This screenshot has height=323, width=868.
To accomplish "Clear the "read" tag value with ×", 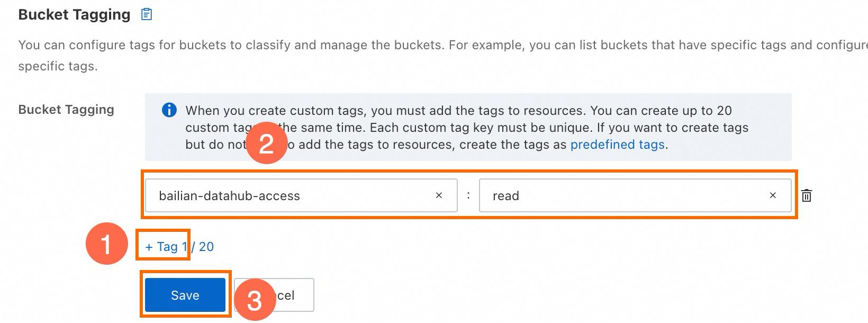I will (x=773, y=195).
